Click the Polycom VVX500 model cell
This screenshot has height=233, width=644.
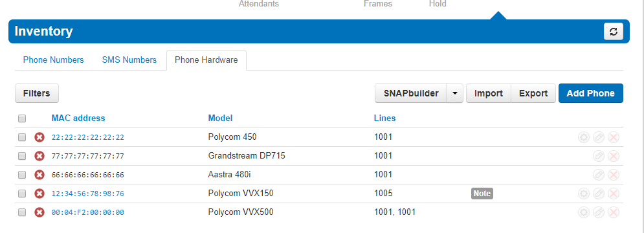point(241,212)
